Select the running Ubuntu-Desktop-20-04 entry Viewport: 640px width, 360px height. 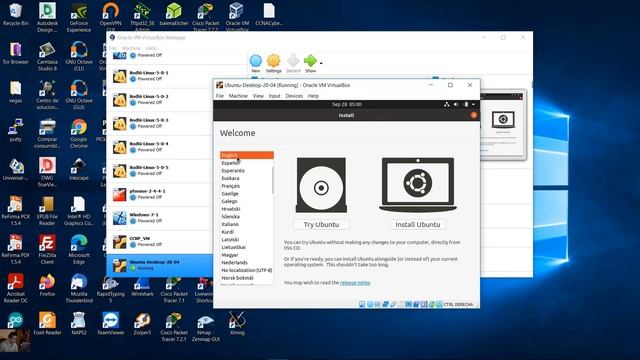click(x=160, y=265)
